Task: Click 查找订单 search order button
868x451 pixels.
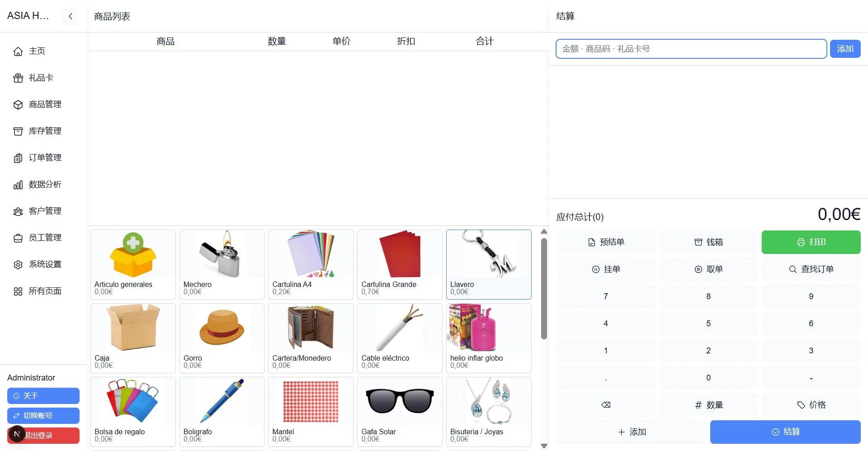Action: click(x=811, y=269)
